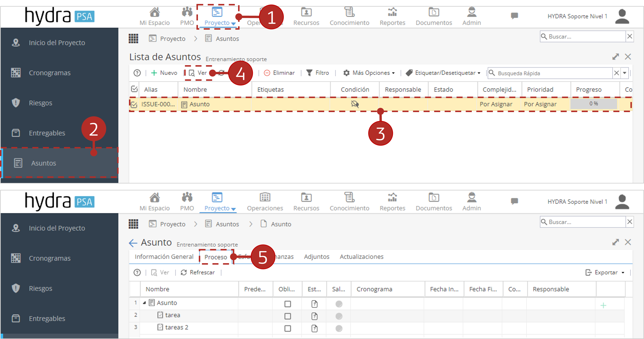Open the app grid icon beside the upper Proyecto breadcrumb
This screenshot has width=644, height=339.
[133, 39]
